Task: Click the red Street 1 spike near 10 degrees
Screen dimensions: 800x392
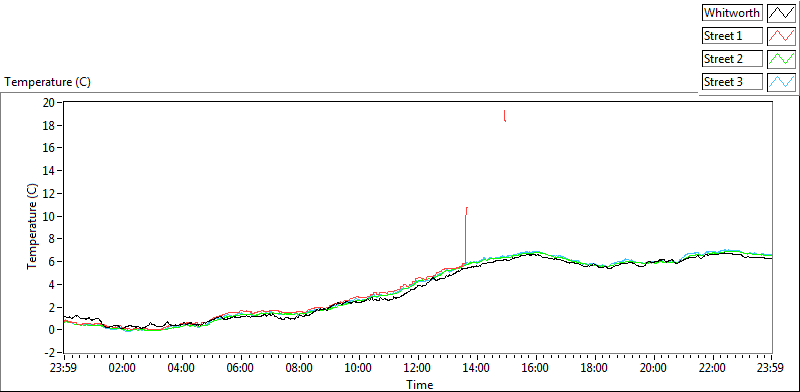Action: point(466,235)
